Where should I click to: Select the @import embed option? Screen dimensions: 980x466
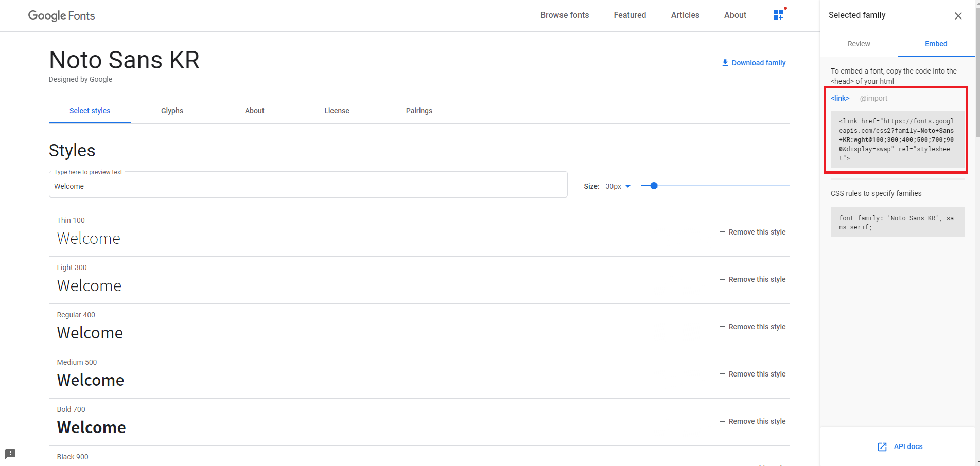pos(873,98)
